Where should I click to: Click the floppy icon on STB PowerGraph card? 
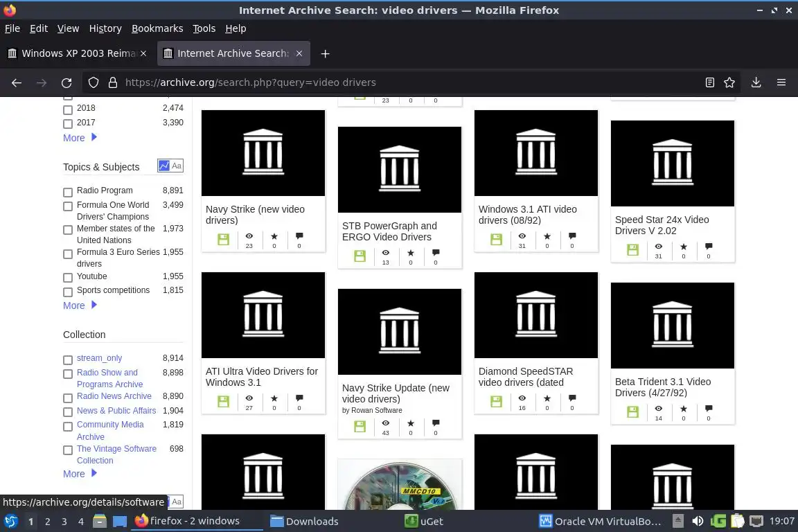[x=360, y=256]
